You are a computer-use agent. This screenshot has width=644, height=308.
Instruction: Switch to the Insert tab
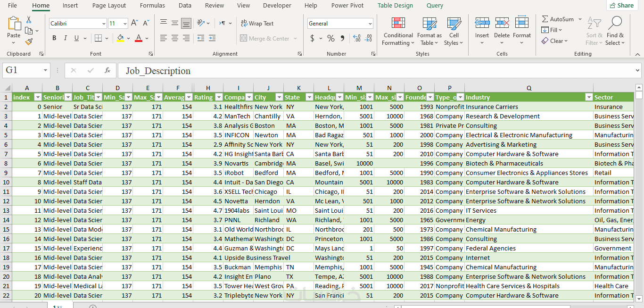pos(70,6)
